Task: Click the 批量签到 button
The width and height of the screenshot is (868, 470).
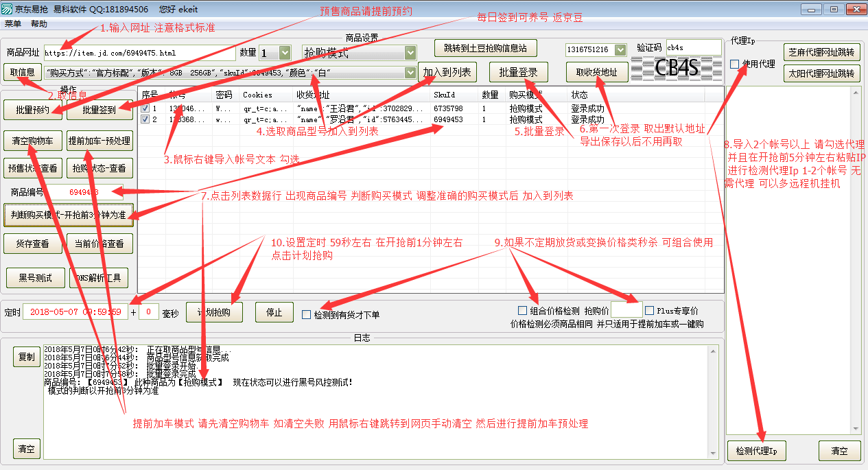Action: pos(99,110)
